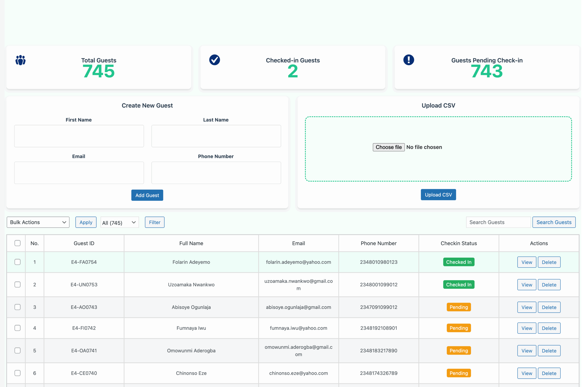
Task: Tick the select-all checkbox in table header
Action: pyautogui.click(x=17, y=243)
